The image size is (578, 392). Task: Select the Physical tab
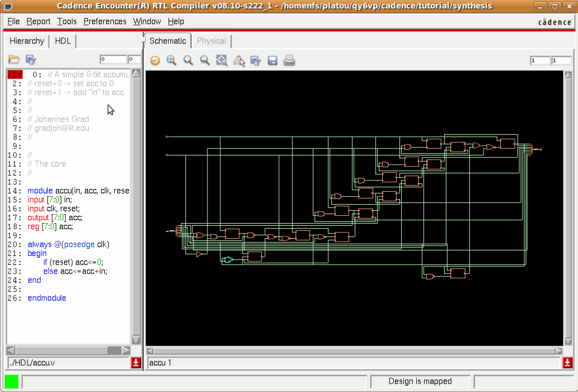[x=211, y=41]
